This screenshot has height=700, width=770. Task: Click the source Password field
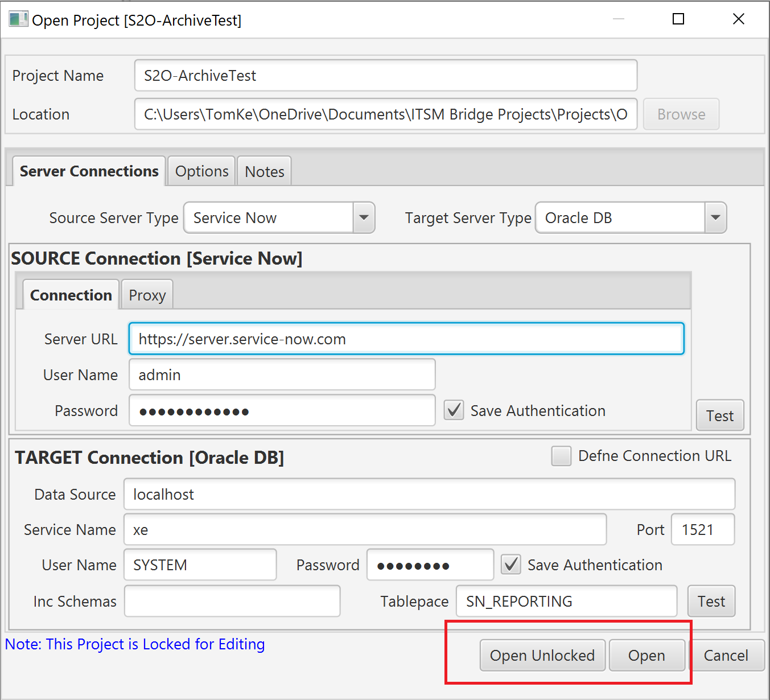click(x=282, y=410)
